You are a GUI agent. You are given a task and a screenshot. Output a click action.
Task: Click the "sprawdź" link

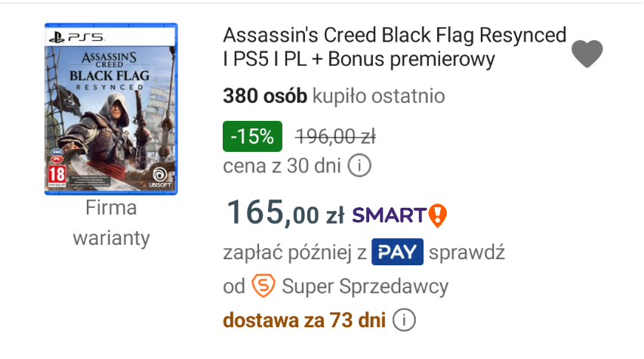467,252
